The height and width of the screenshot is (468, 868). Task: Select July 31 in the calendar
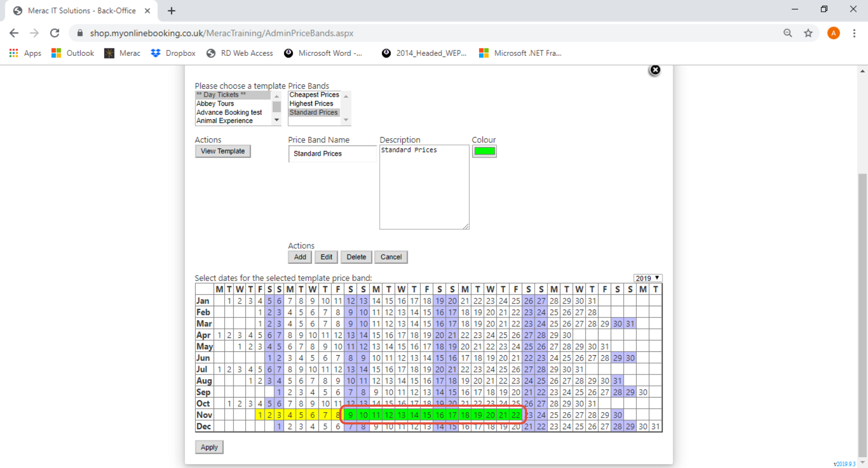click(579, 370)
